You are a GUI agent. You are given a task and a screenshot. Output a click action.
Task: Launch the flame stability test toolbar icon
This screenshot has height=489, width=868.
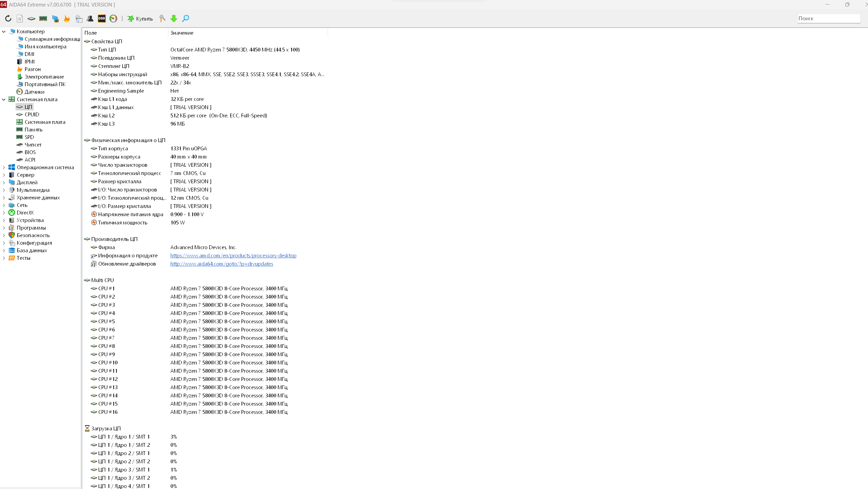click(67, 19)
